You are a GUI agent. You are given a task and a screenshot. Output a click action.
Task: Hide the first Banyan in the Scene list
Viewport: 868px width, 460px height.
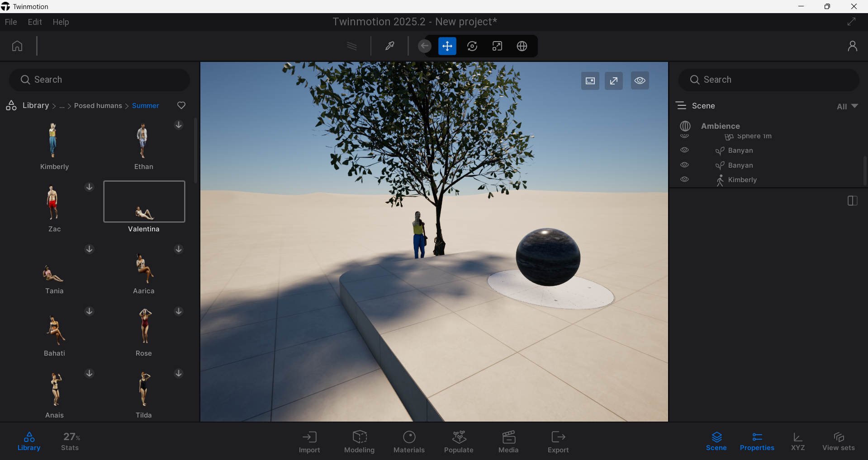point(684,150)
